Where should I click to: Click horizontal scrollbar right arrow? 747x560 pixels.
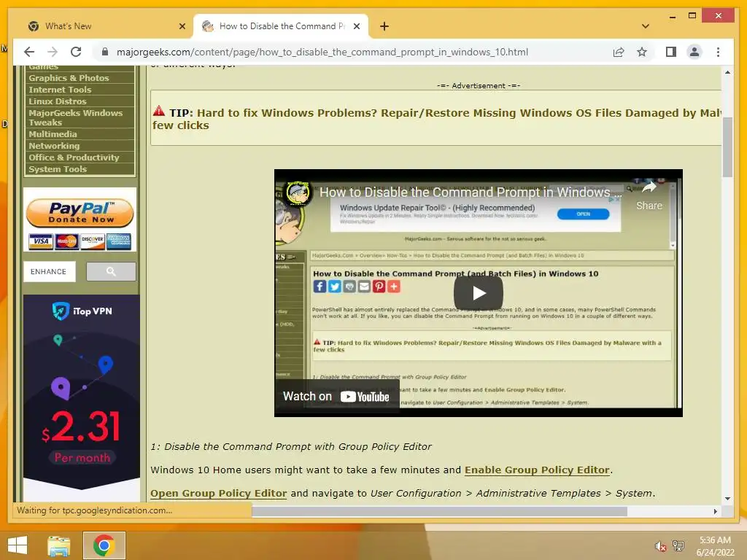715,511
